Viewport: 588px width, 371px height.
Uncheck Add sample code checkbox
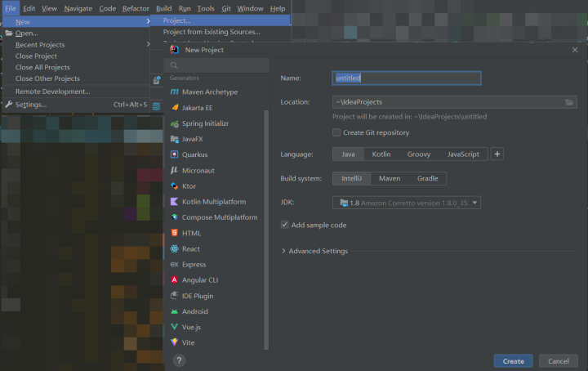(x=285, y=225)
